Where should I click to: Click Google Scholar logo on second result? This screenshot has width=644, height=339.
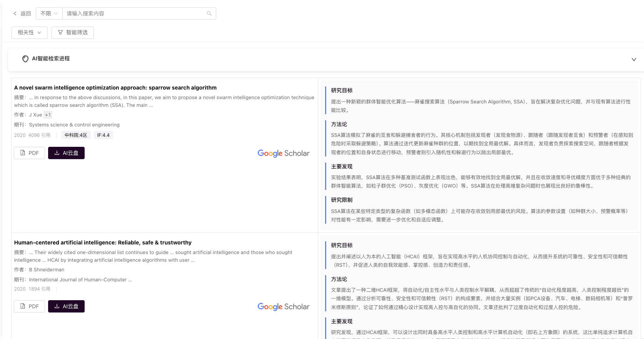point(283,307)
